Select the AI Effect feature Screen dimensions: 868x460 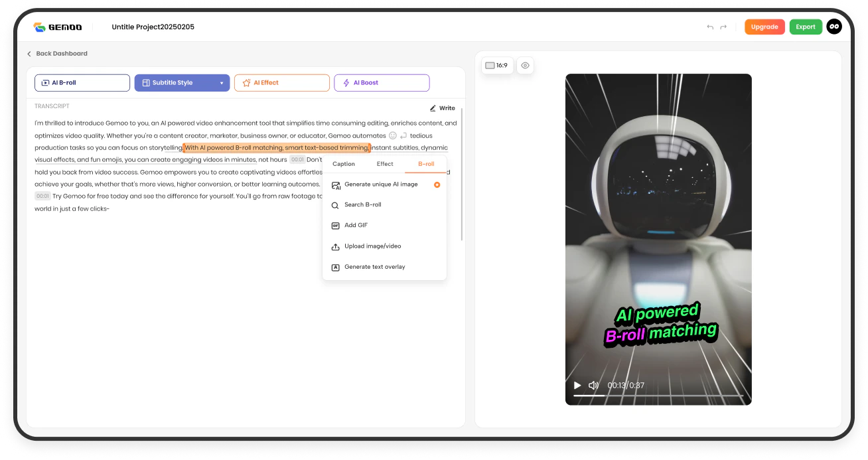281,82
